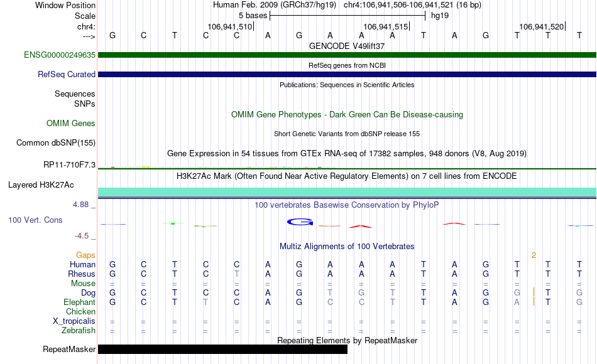
Task: Click the black RepeatMasker element block
Action: click(222, 349)
